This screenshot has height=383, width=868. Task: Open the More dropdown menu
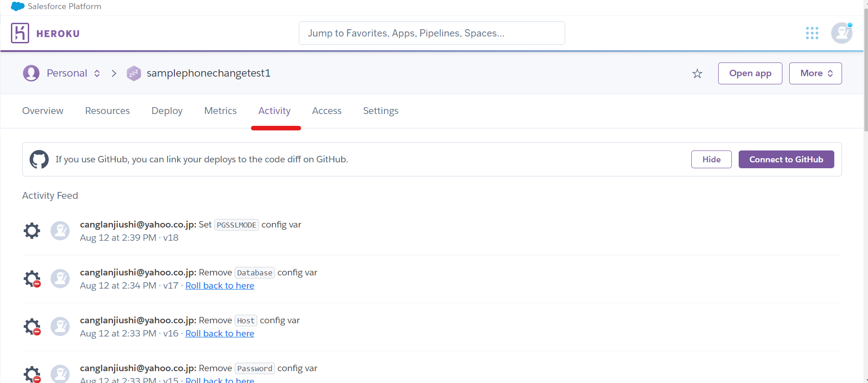(x=815, y=73)
